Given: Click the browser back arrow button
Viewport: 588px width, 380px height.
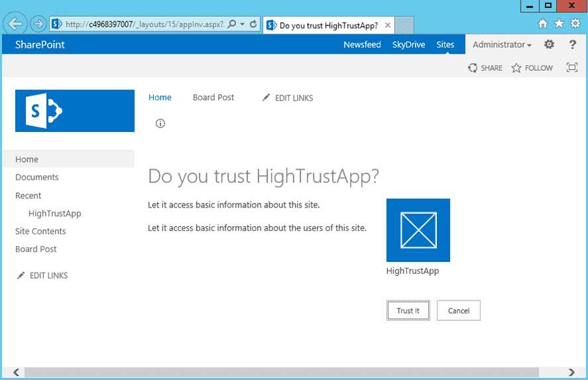Looking at the screenshot, I should (15, 24).
